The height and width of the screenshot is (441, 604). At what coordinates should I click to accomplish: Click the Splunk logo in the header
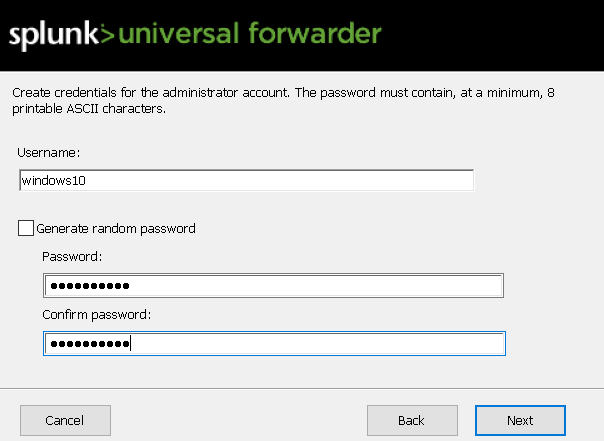pos(55,35)
